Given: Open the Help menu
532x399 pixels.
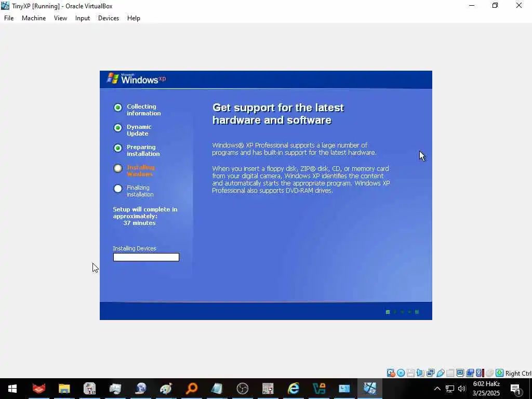Looking at the screenshot, I should pos(134,18).
